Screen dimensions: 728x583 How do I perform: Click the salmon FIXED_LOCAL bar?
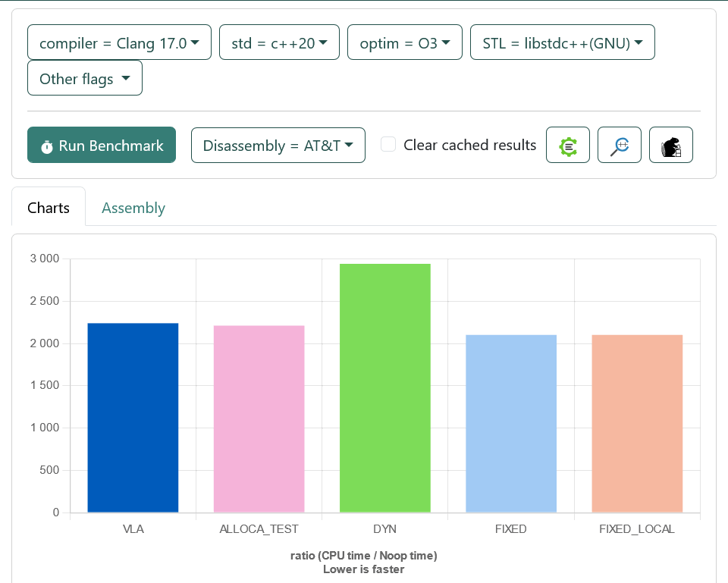[x=637, y=423]
